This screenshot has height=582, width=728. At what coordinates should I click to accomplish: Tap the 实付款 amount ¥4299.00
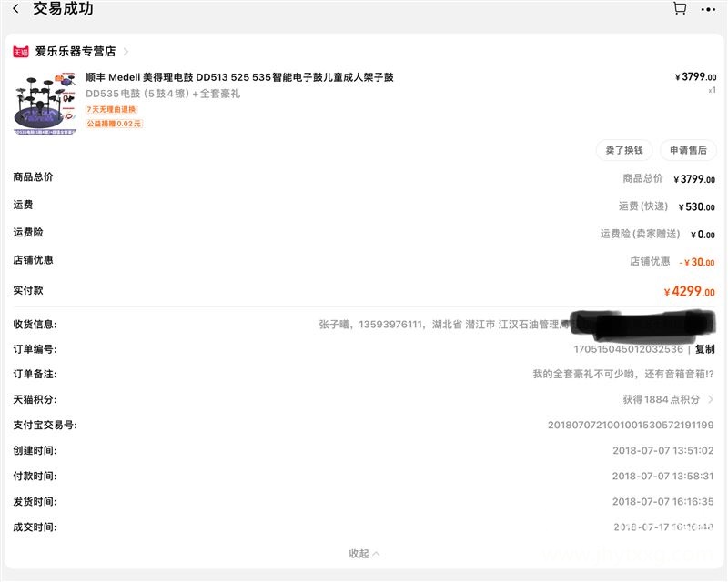[x=690, y=292]
